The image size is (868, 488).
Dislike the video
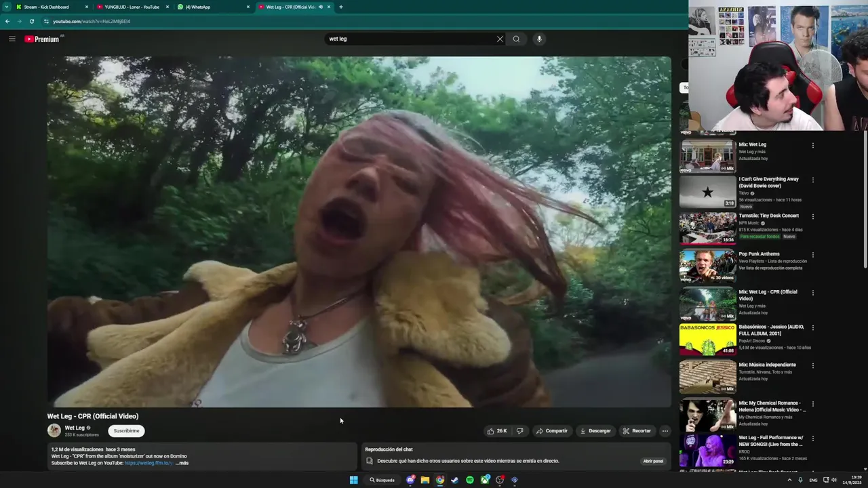click(520, 431)
